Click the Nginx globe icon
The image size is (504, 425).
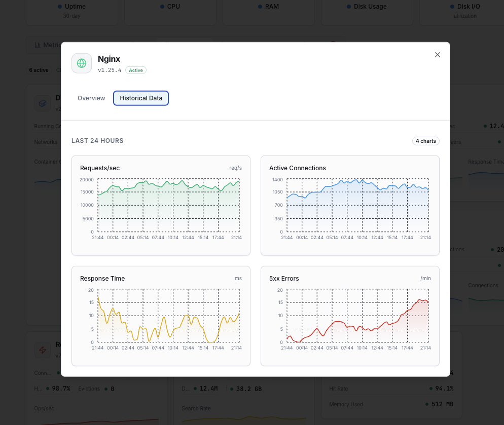point(81,63)
